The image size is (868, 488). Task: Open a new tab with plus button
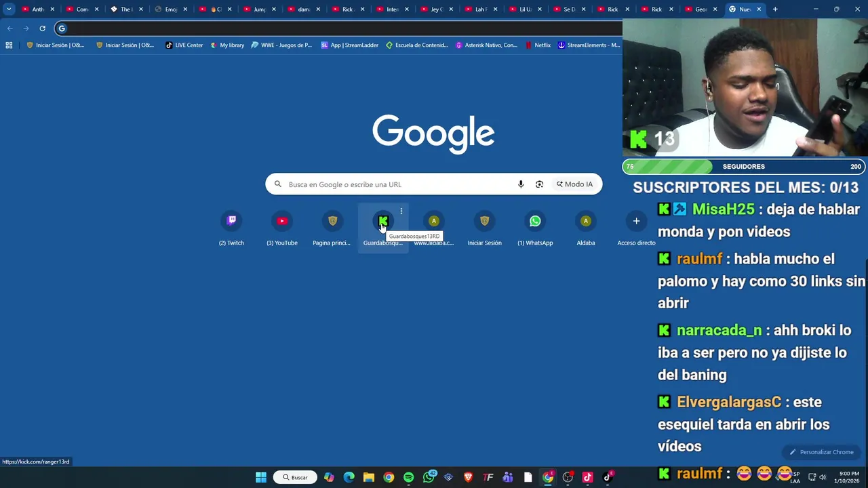tap(774, 9)
